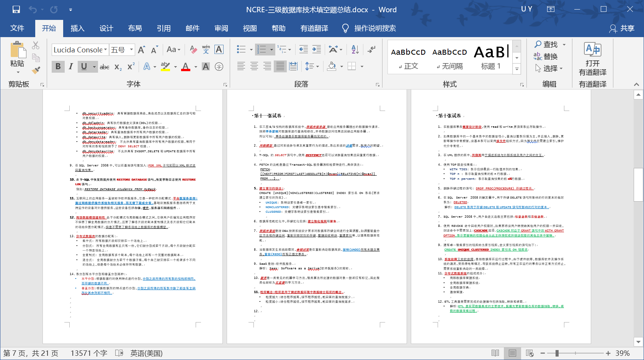The image size is (644, 360).
Task: Toggle Bold formatting
Action: click(x=58, y=67)
